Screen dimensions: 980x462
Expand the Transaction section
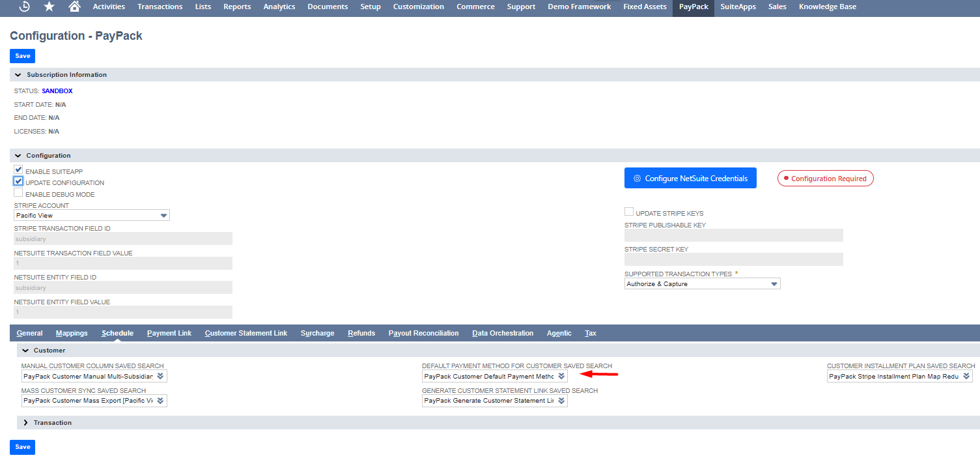click(x=26, y=423)
